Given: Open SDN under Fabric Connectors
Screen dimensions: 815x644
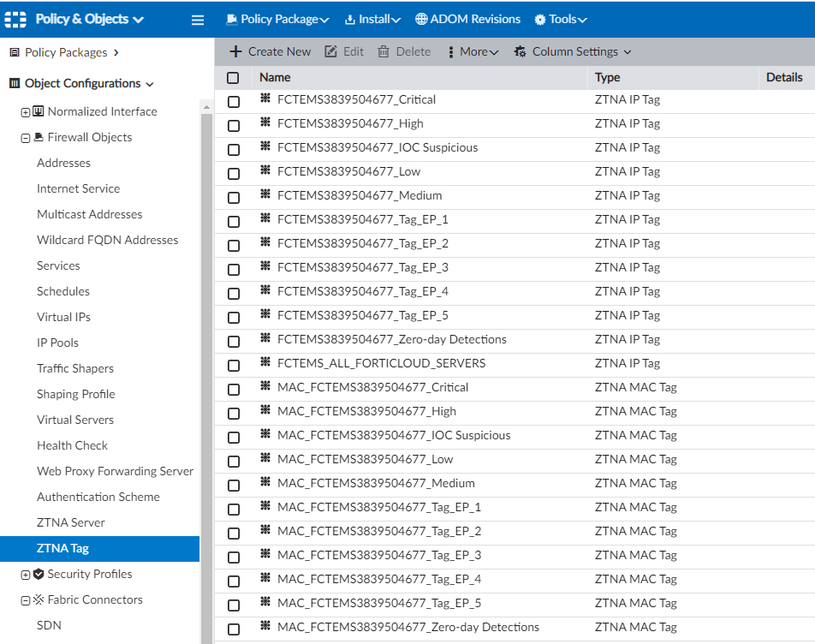Looking at the screenshot, I should pos(49,625).
